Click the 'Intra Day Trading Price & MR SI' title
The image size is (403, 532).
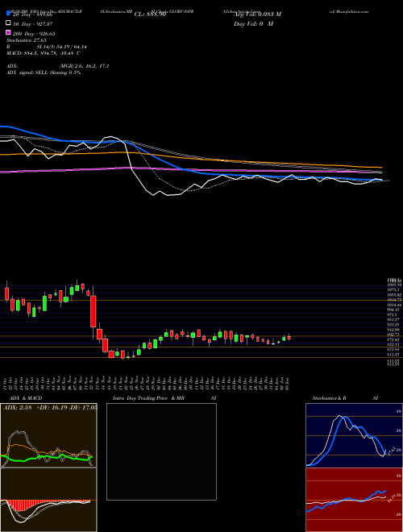point(164,398)
